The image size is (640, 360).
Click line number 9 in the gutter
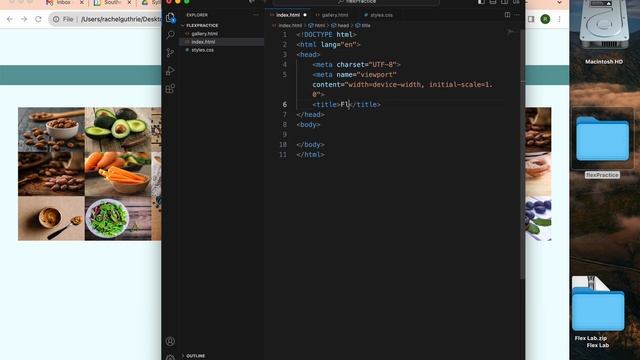tap(284, 135)
